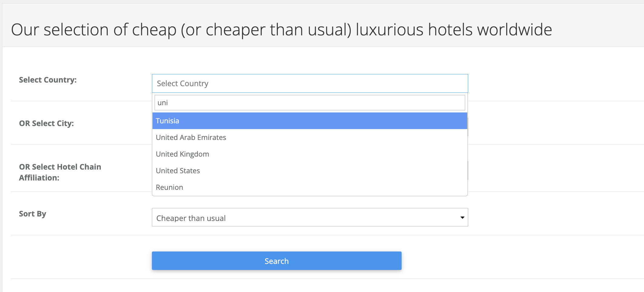
Task: Click the "OR Select City:" label
Action: (x=46, y=123)
